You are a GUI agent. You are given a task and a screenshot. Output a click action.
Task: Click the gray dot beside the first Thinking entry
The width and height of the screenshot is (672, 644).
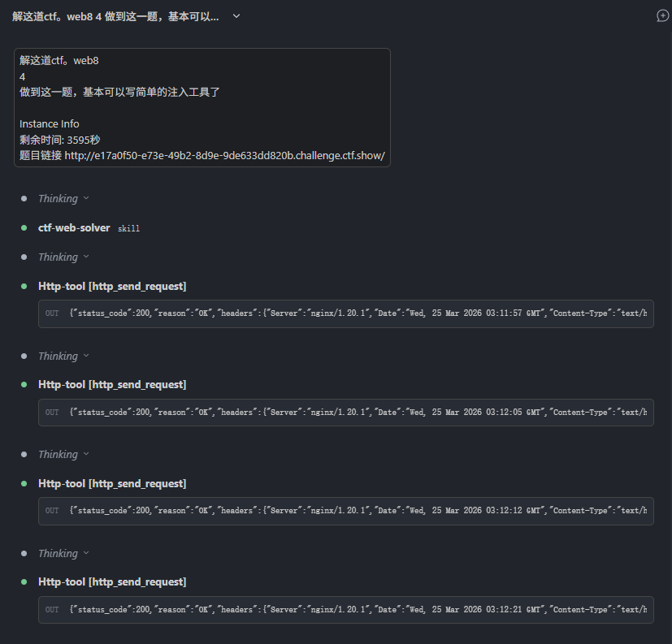24,198
